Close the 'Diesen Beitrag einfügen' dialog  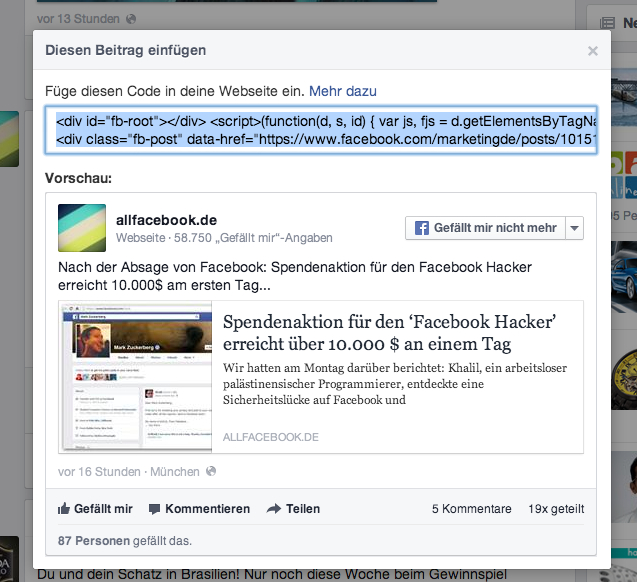coord(593,51)
